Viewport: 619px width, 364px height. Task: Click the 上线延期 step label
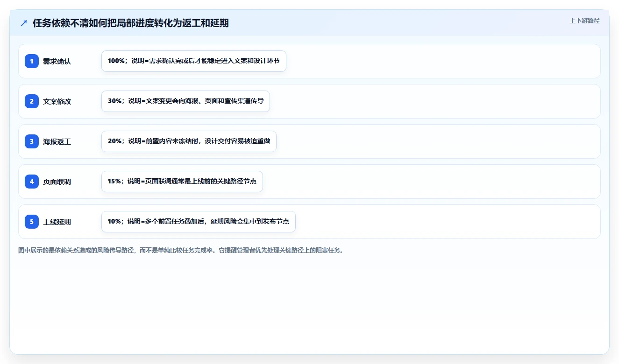[x=57, y=222]
